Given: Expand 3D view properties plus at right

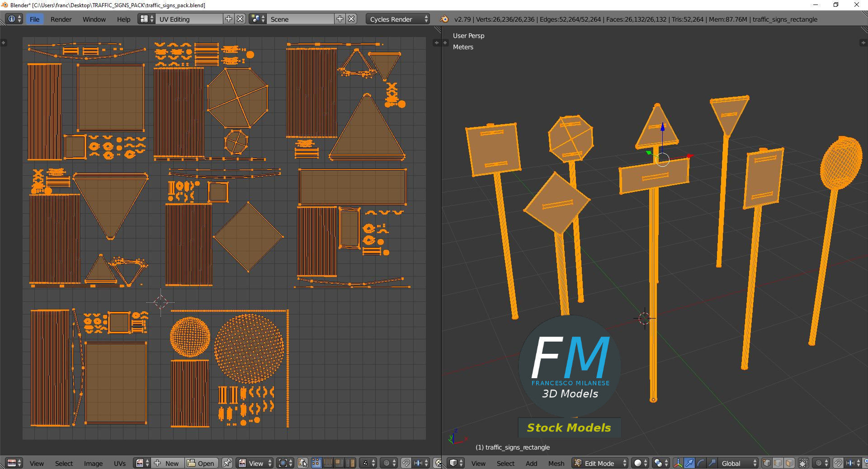Looking at the screenshot, I should coord(863,42).
